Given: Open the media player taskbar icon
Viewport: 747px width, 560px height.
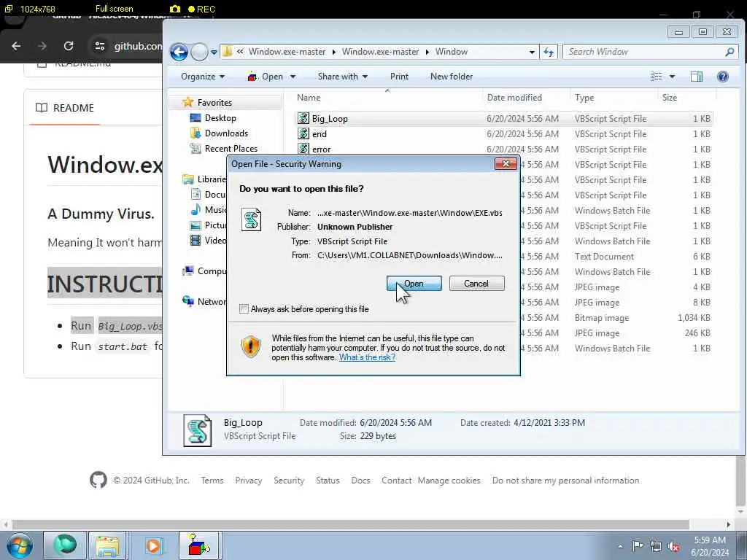Looking at the screenshot, I should [x=153, y=545].
